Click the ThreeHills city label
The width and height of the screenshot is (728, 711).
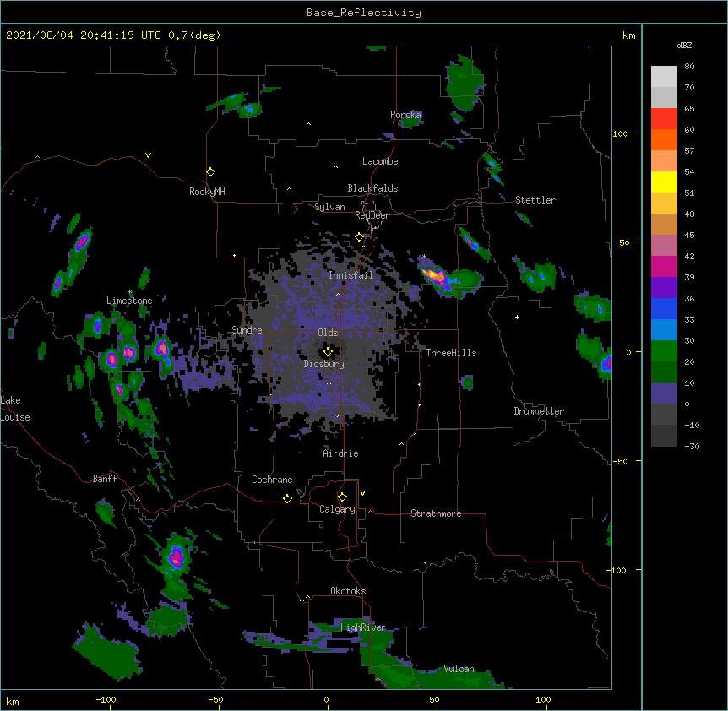pos(451,353)
